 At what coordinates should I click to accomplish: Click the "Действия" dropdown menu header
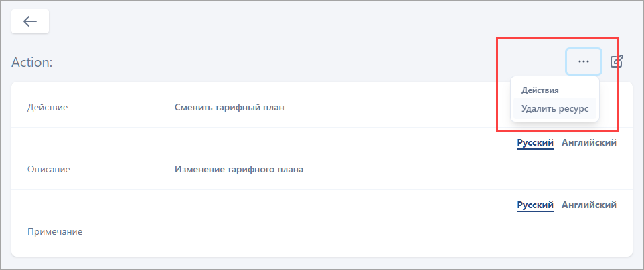tap(540, 90)
